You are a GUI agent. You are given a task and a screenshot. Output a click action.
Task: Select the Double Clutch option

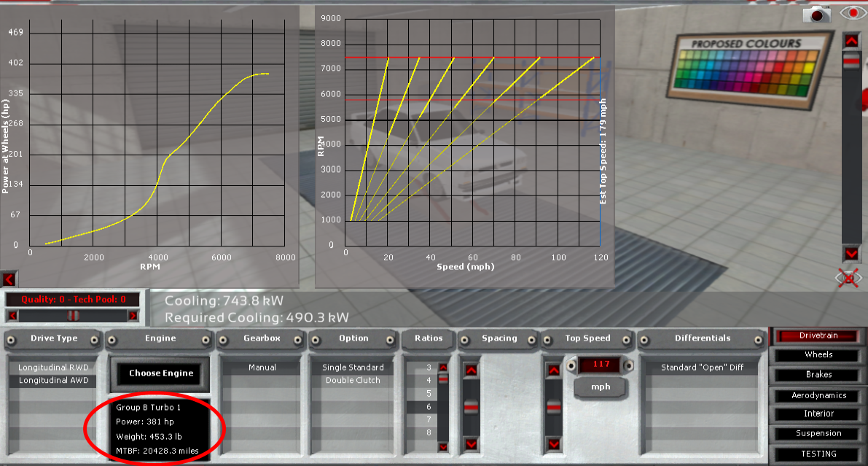click(353, 381)
